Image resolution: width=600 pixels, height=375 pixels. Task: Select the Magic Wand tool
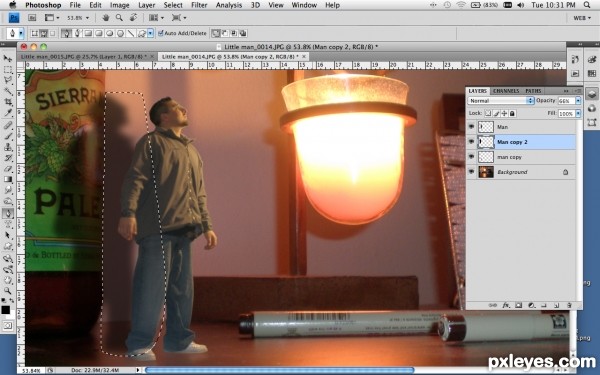[8, 91]
